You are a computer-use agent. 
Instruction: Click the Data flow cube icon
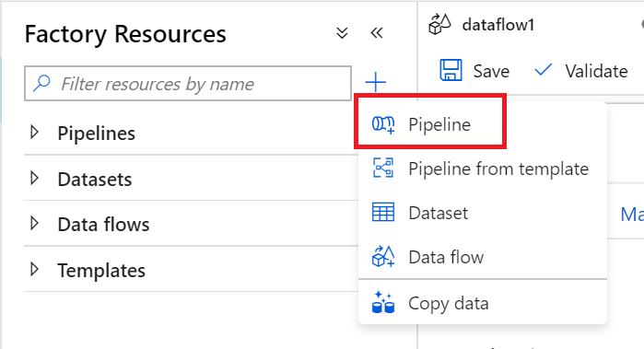pos(383,256)
